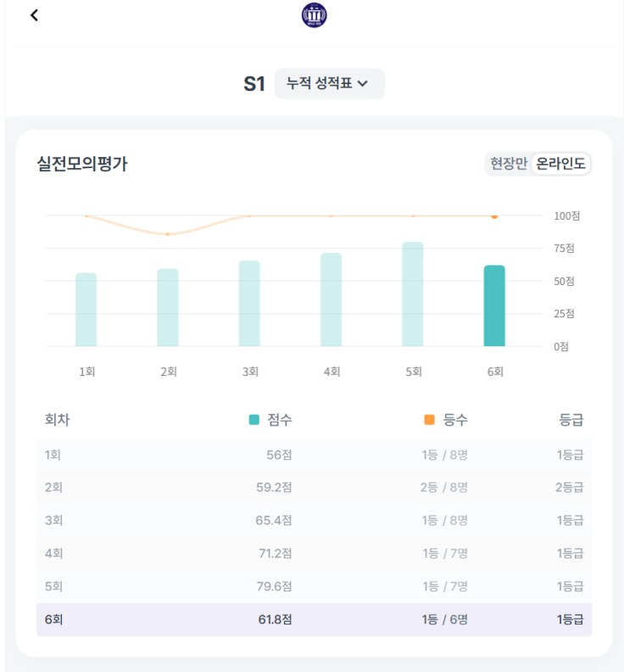
Task: Click the highlighted 6회 bar
Action: (x=494, y=305)
